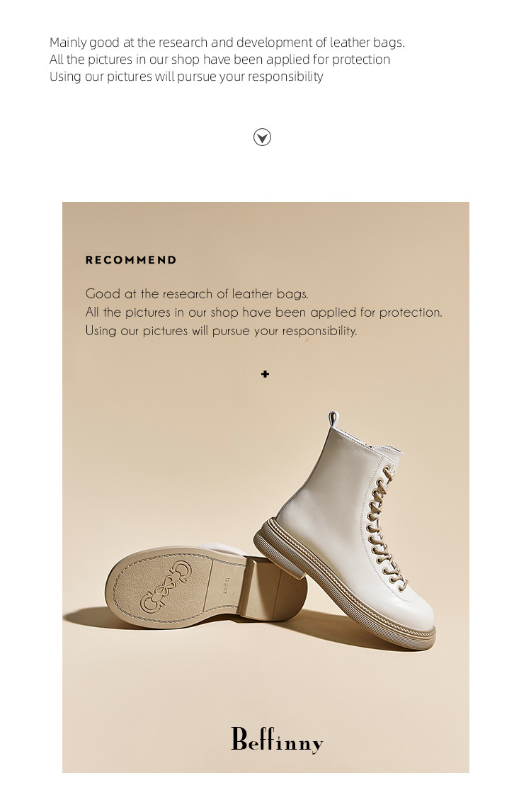Click the small black plus symbol
Viewport: 531px width, 812px height.
pyautogui.click(x=265, y=374)
